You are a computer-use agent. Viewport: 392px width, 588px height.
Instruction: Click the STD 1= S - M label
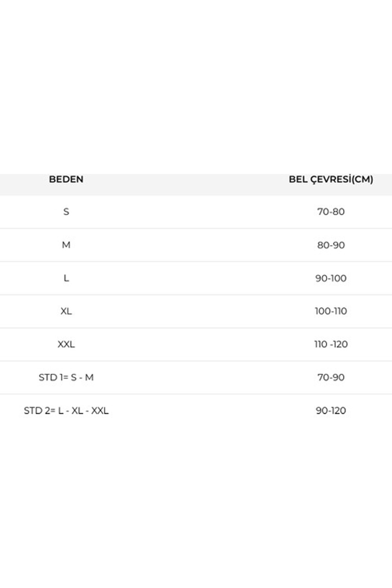[66, 378]
